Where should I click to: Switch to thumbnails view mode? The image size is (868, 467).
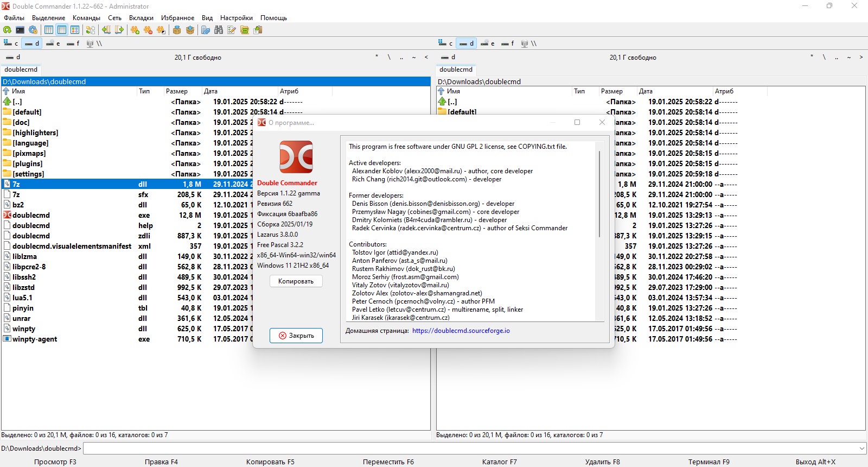[x=75, y=30]
